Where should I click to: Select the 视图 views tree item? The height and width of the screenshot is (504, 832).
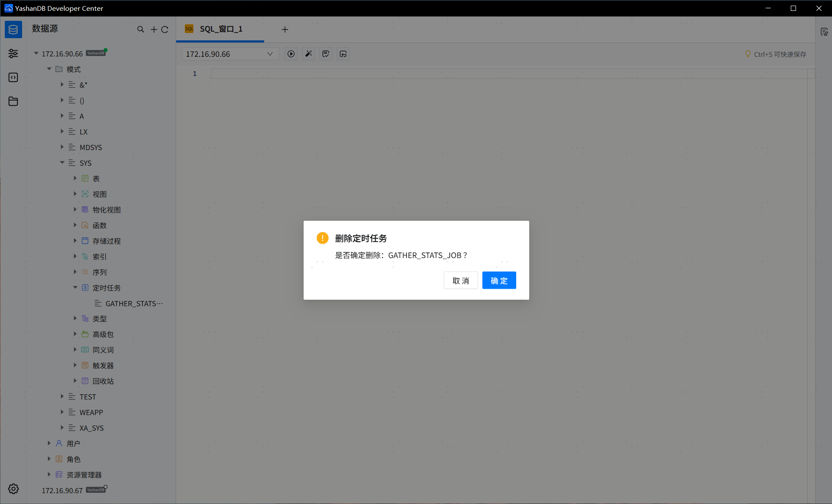[99, 194]
